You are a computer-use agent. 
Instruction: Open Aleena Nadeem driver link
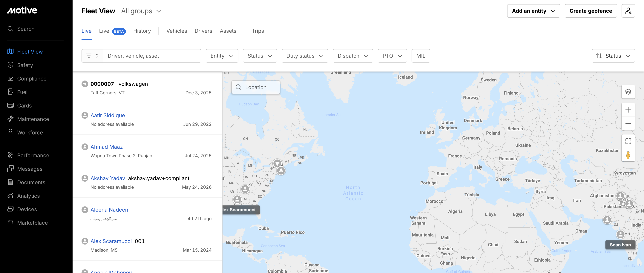coord(110,210)
